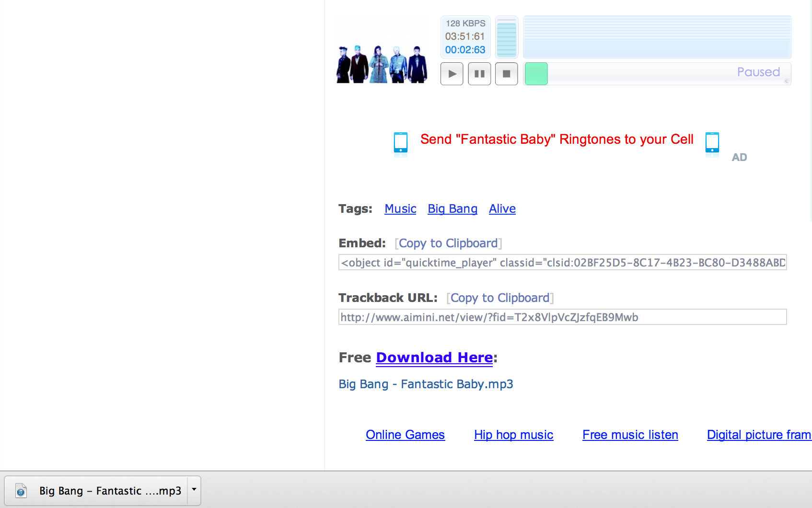Pause the audio with the pause button
This screenshot has width=812, height=508.
click(x=479, y=74)
